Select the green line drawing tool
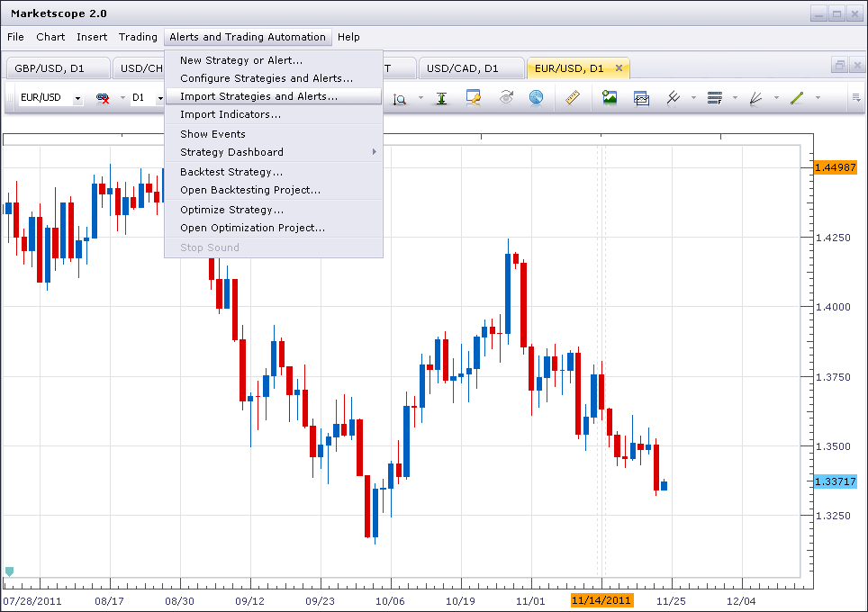The image size is (868, 612). [797, 98]
